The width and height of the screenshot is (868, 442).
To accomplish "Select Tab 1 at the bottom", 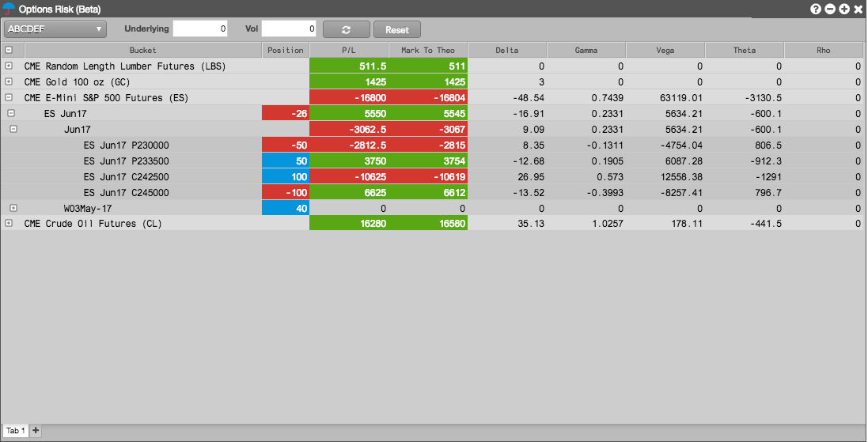I will [16, 430].
